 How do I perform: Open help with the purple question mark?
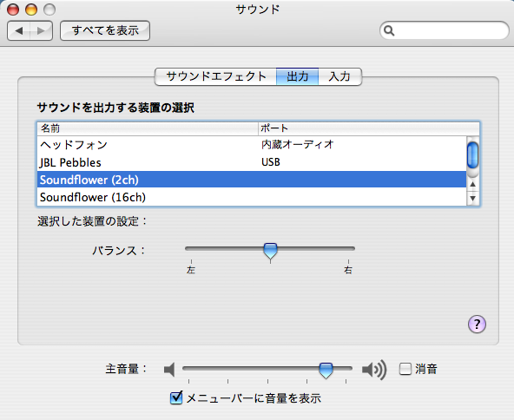coord(477,325)
